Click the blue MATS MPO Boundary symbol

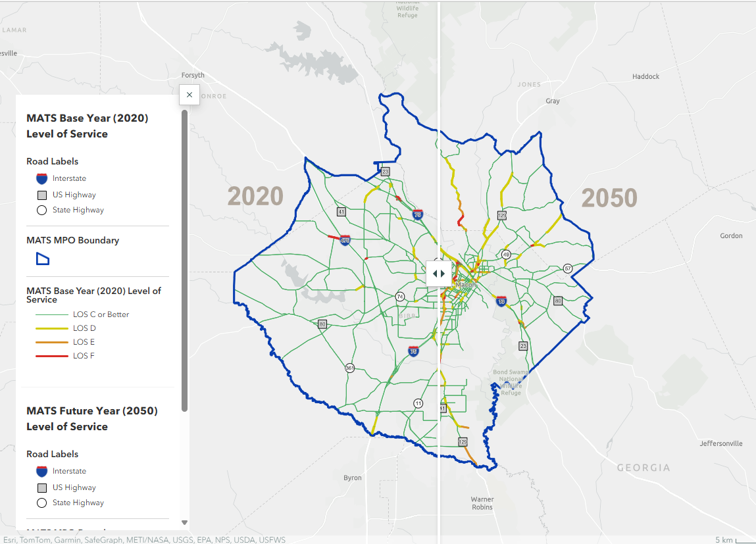(43, 259)
